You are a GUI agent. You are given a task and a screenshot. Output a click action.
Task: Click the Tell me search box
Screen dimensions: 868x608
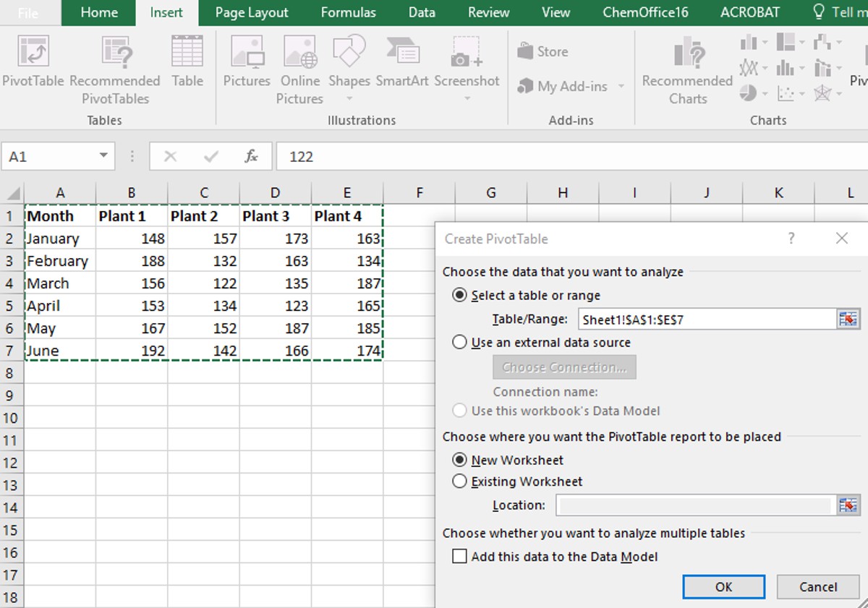click(841, 12)
